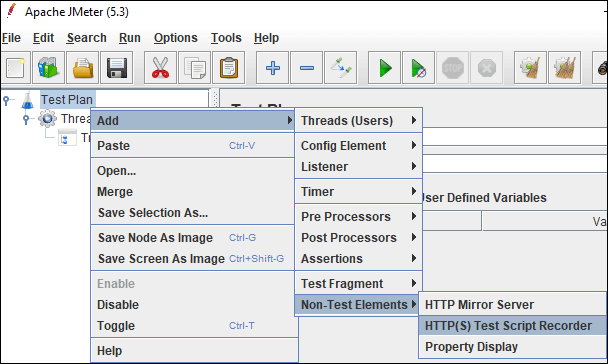608x364 pixels.
Task: Click the New test plan toolbar icon
Action: (x=15, y=68)
